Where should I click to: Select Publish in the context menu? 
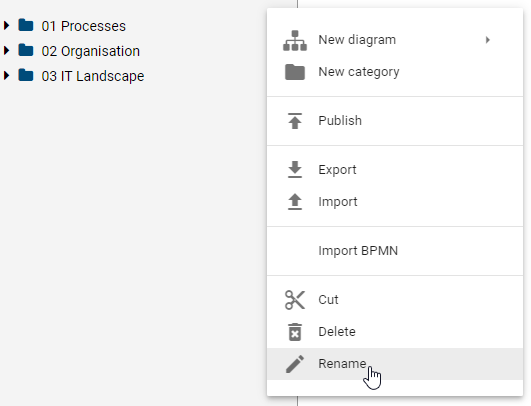[395, 121]
